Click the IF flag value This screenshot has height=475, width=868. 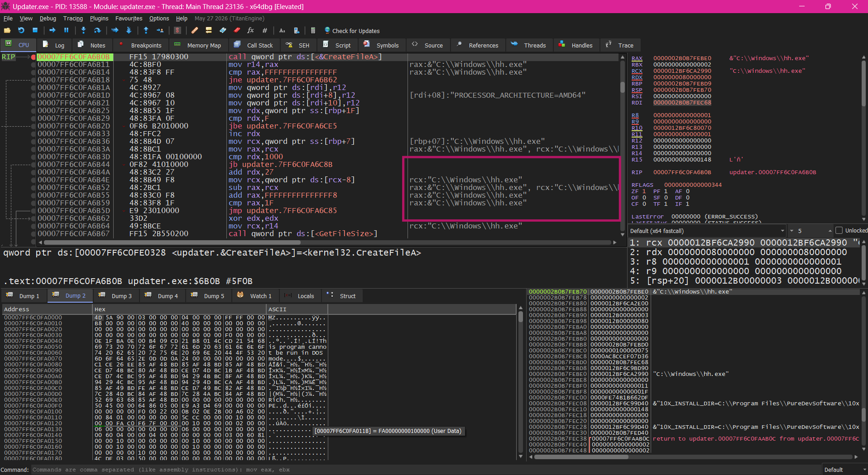pos(688,204)
